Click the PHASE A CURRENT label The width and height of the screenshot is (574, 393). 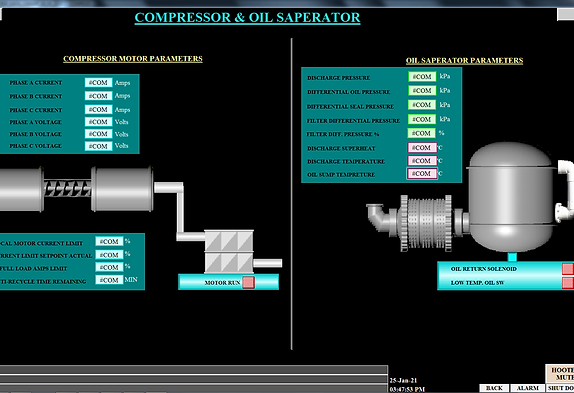click(x=36, y=83)
